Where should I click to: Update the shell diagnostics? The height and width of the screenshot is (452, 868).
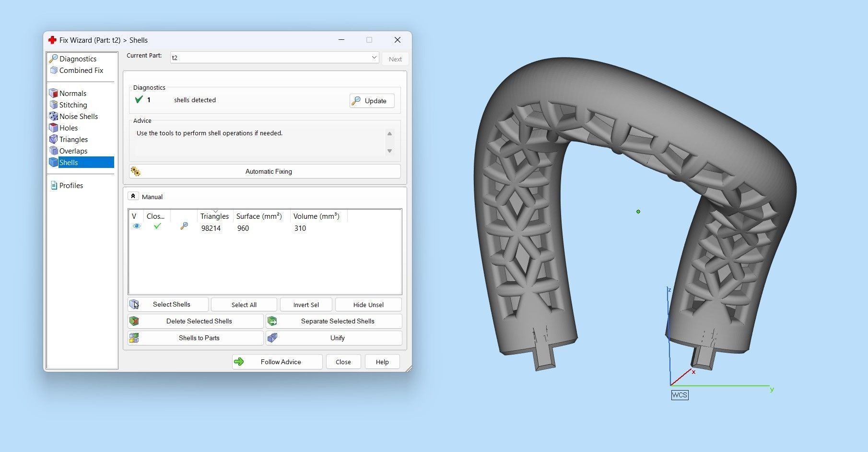click(x=372, y=101)
